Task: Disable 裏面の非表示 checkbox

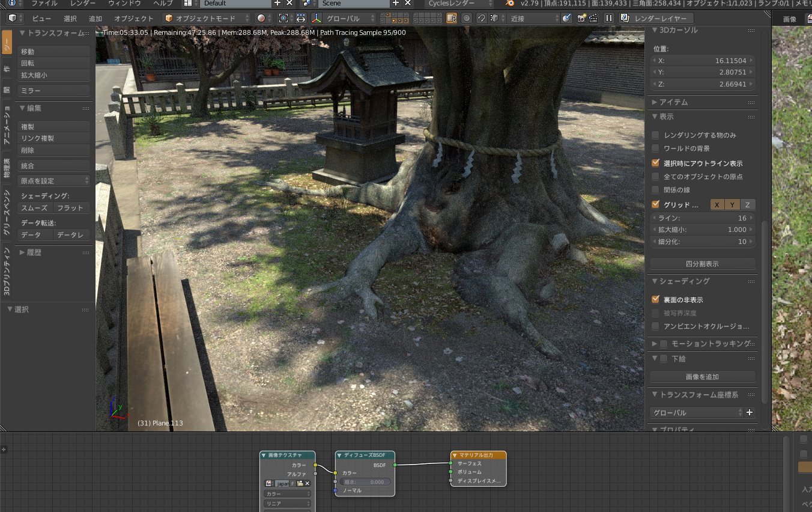Action: 656,299
